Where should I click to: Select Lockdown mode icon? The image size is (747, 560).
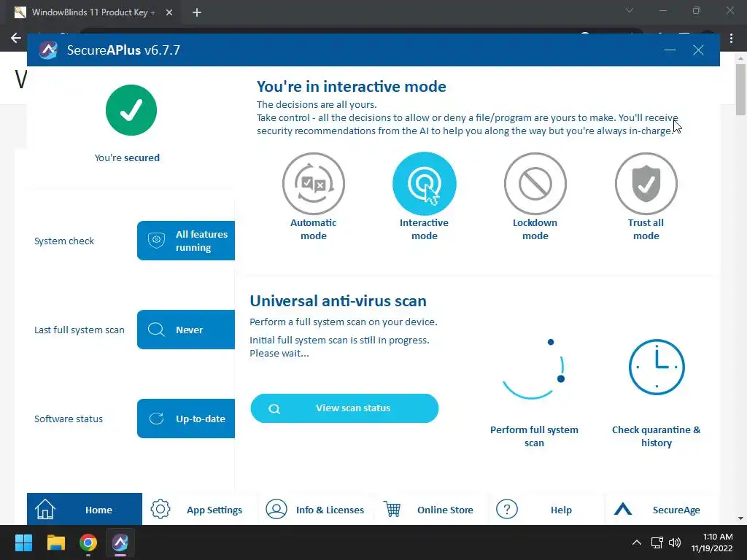click(x=535, y=184)
